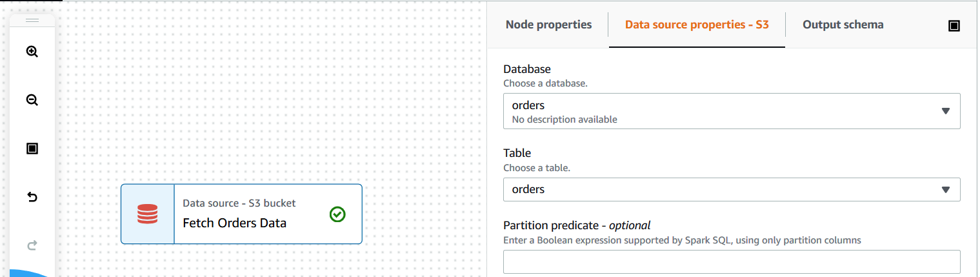
Task: Select the Fetch Orders Data node
Action: [258, 214]
